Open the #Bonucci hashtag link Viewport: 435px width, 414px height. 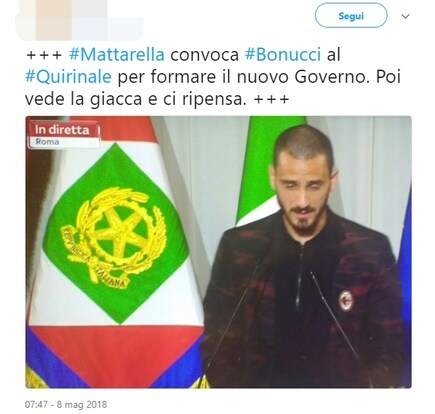tap(283, 54)
